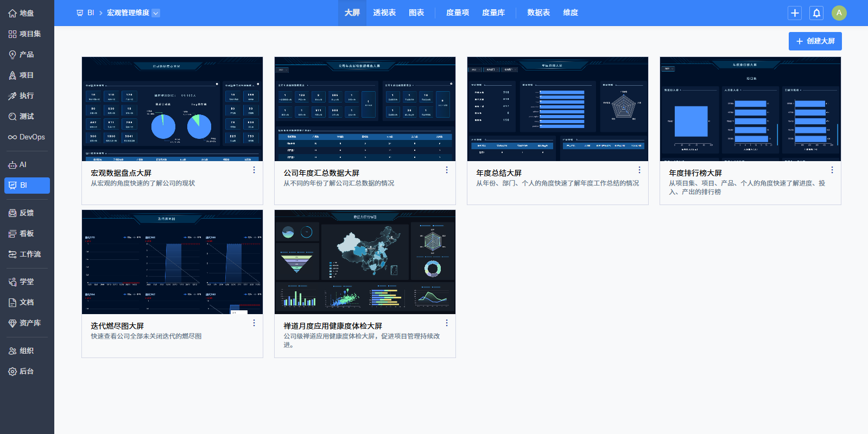Switch to 透视表 tab
Screen dimensions: 868x434
click(x=384, y=13)
